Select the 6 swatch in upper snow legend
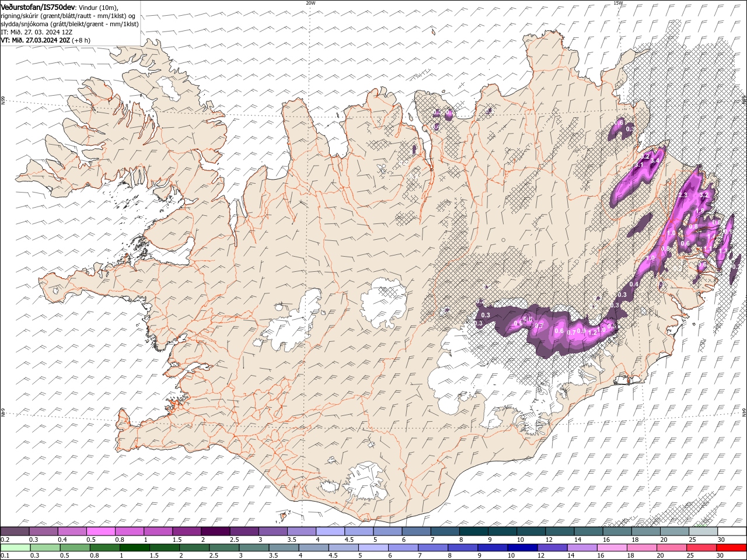Screen dimensions: 747x560 point(417,531)
